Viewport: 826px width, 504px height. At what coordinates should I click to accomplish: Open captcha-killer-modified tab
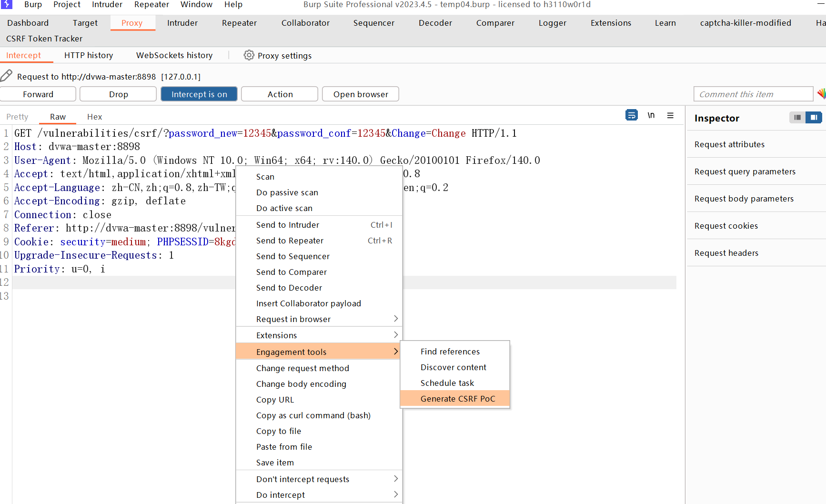pos(745,23)
